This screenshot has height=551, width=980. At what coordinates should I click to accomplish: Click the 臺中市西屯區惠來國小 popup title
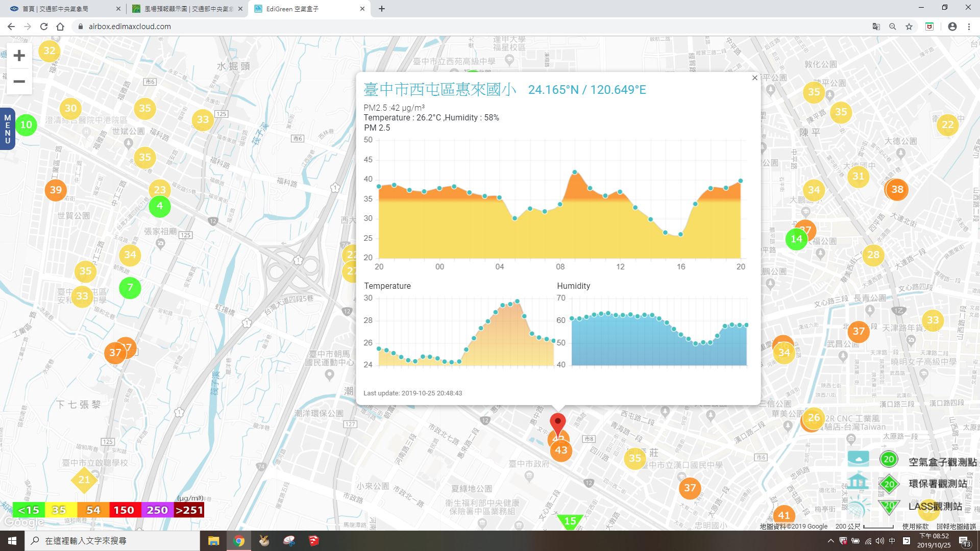click(439, 90)
